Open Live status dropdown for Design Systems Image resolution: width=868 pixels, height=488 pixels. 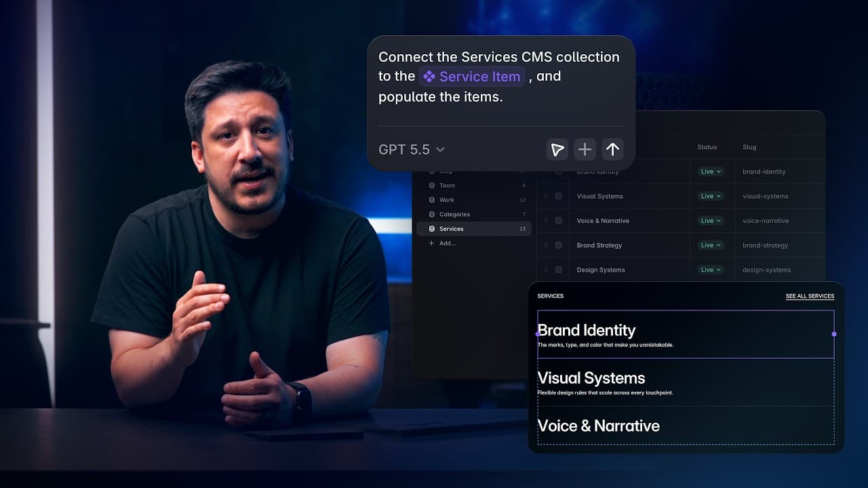coord(711,270)
